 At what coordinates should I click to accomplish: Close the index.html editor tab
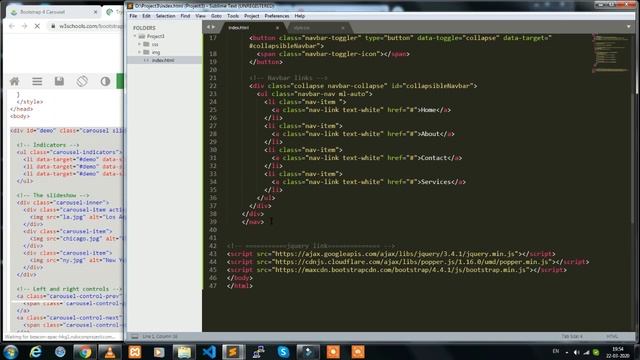[x=278, y=28]
